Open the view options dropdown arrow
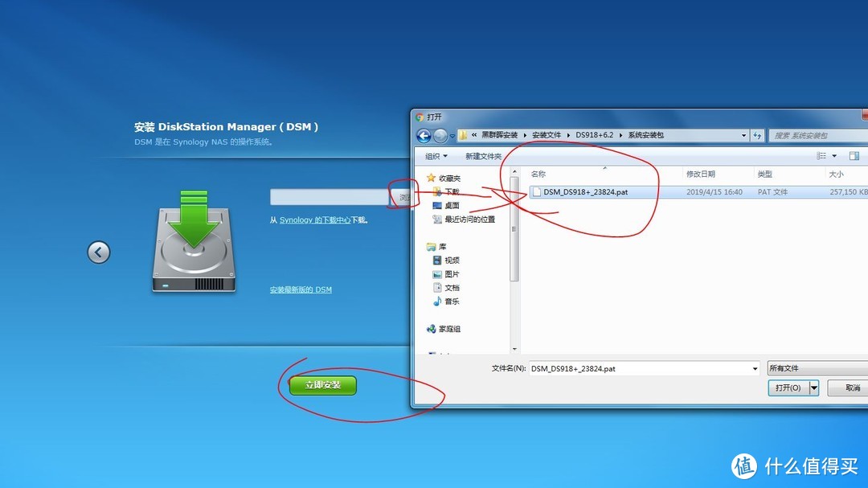 (834, 156)
